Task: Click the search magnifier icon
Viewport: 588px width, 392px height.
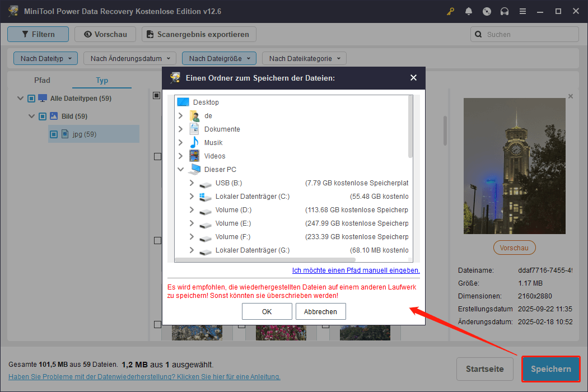Action: click(478, 34)
